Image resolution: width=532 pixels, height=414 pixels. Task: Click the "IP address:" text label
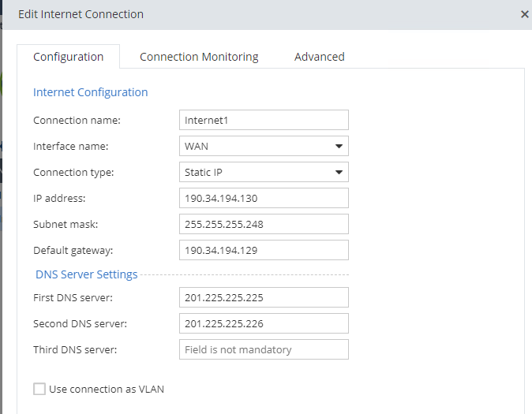pyautogui.click(x=59, y=198)
